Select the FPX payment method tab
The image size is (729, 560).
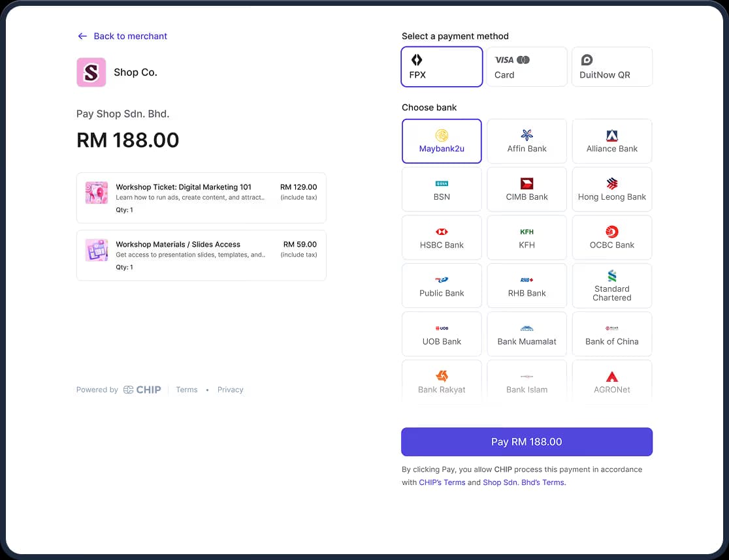(442, 67)
